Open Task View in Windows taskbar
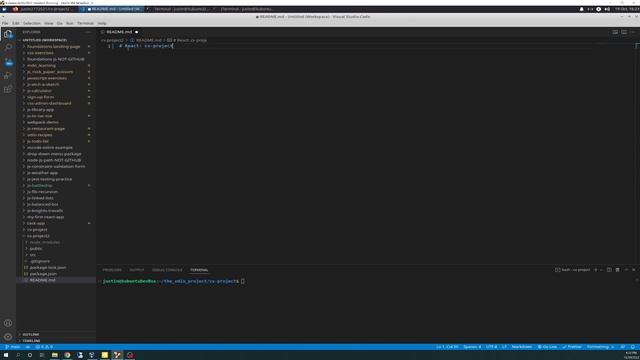 [x=42, y=355]
